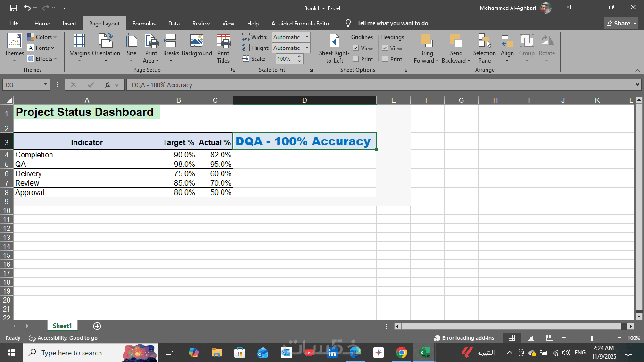Select the Sheet1 tab
This screenshot has height=362, width=644.
click(62, 326)
